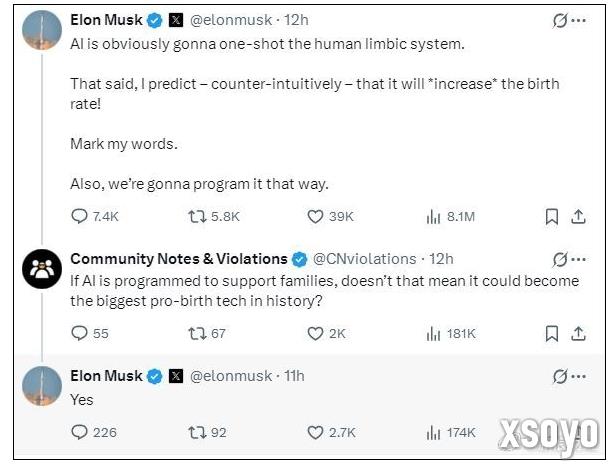Reply to the Community Notes & Violations tweet

[x=79, y=333]
